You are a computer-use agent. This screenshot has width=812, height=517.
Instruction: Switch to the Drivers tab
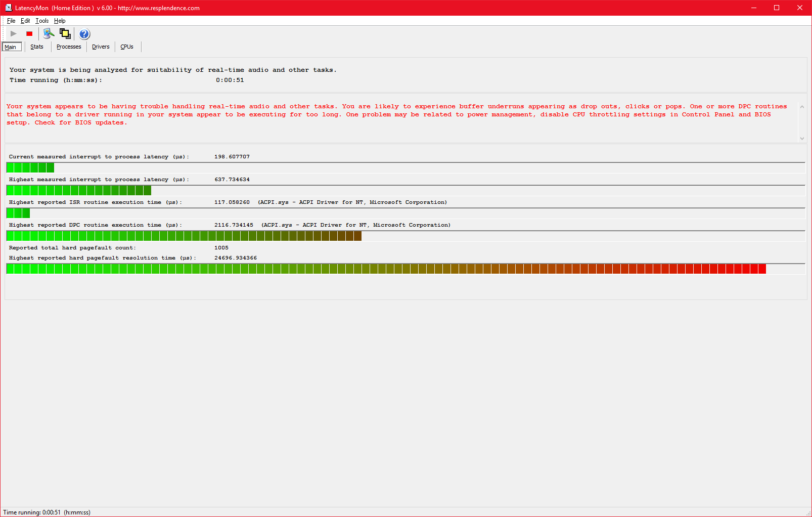coord(101,47)
